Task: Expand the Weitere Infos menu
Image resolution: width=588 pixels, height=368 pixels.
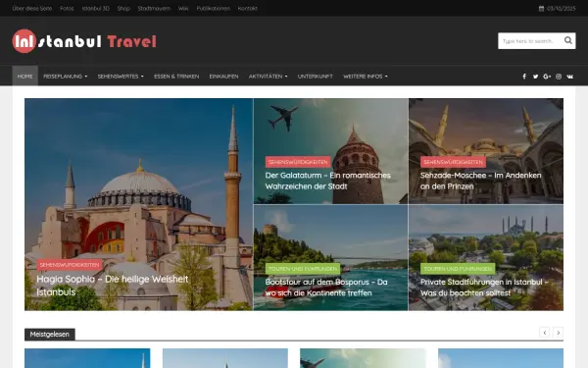Action: point(366,77)
